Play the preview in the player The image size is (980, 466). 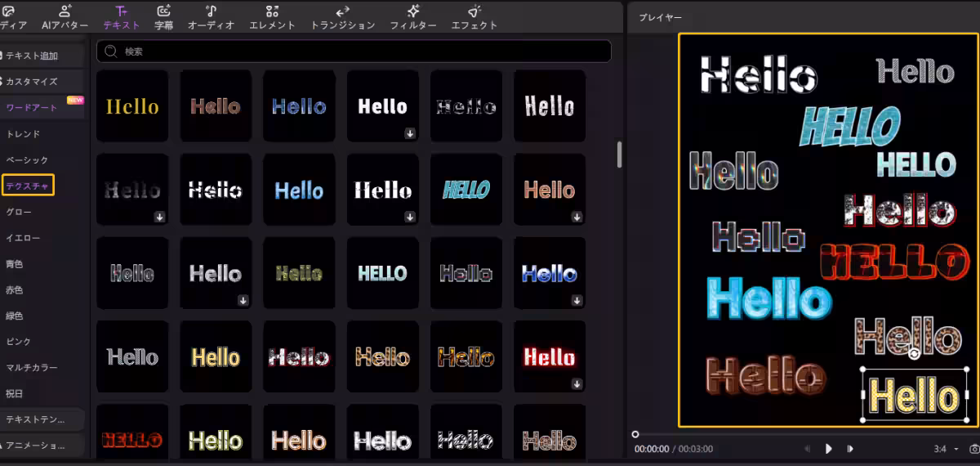pos(828,449)
